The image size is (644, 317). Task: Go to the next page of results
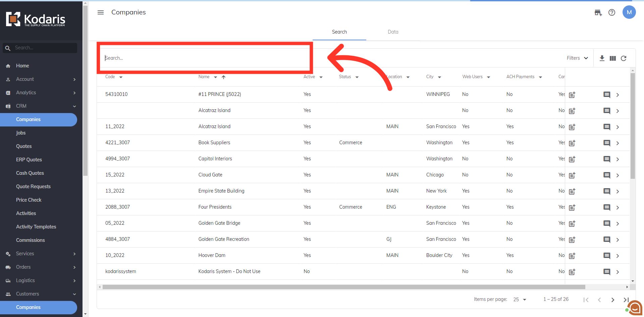[x=613, y=300]
